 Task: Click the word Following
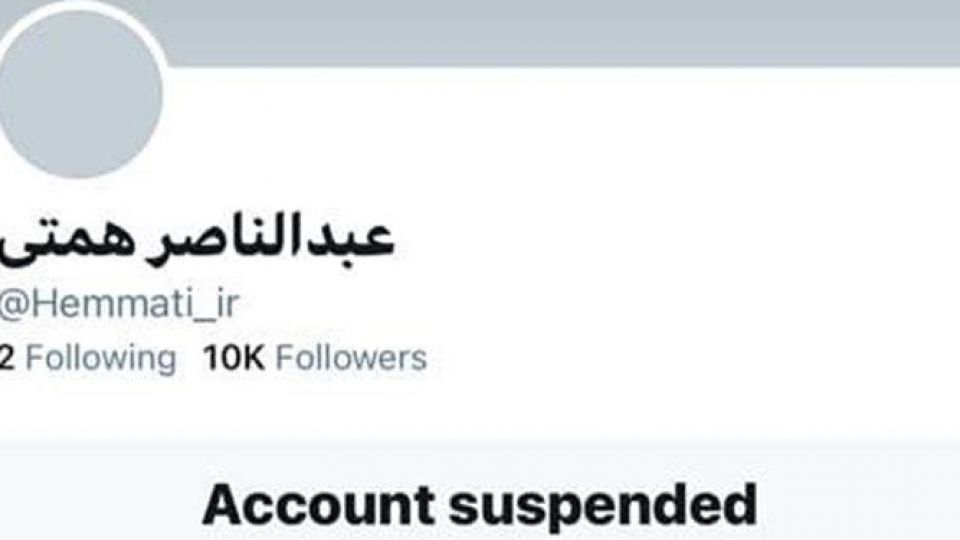click(101, 358)
